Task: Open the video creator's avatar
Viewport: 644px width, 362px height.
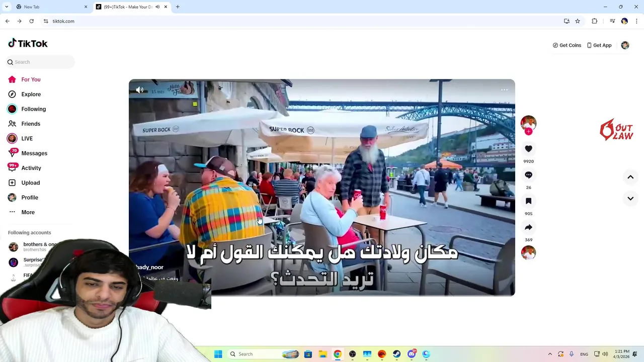Action: pos(528,123)
